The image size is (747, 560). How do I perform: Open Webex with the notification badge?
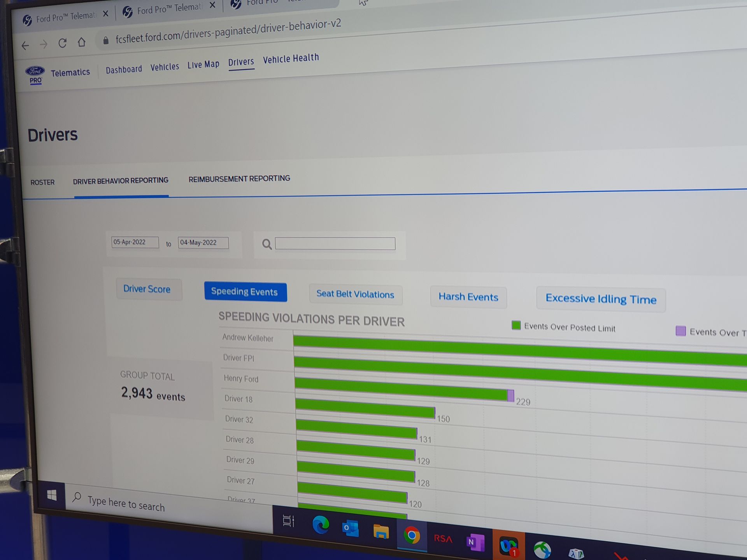point(509,546)
